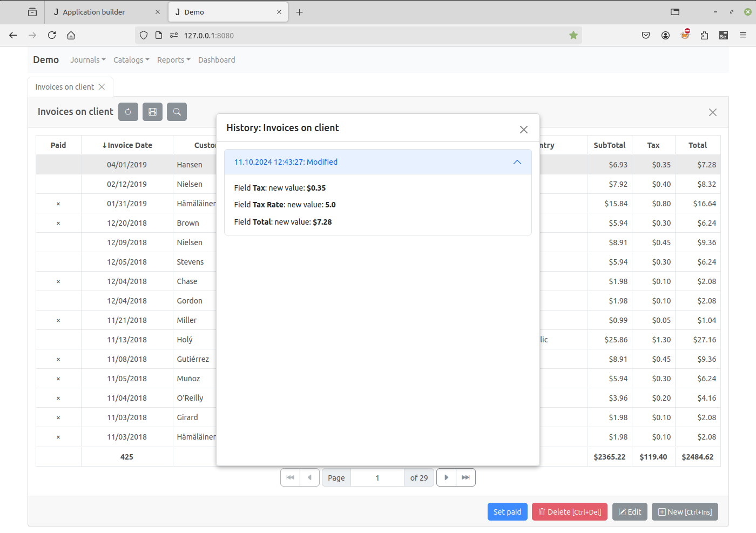Toggle sort order on the Invoice Date column

[127, 145]
